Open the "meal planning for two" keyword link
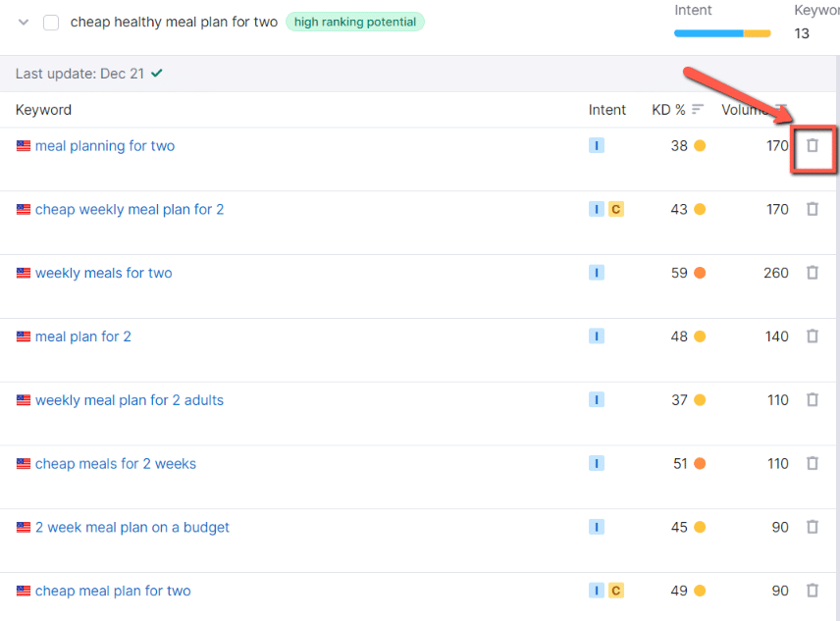Image resolution: width=840 pixels, height=621 pixels. click(105, 145)
